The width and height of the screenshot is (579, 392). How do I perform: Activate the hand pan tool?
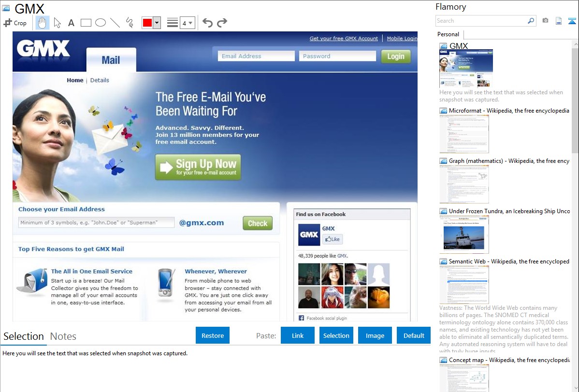pyautogui.click(x=42, y=23)
